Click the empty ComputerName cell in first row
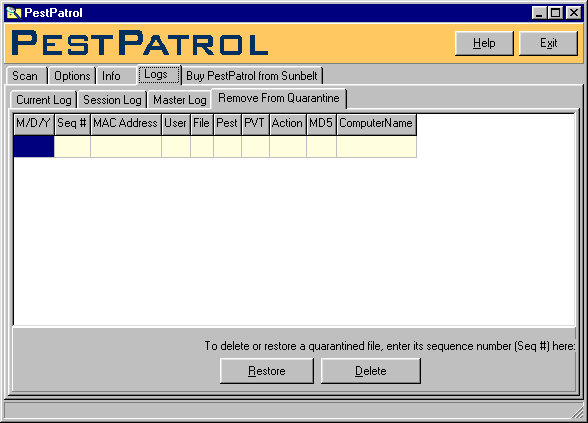 point(376,146)
